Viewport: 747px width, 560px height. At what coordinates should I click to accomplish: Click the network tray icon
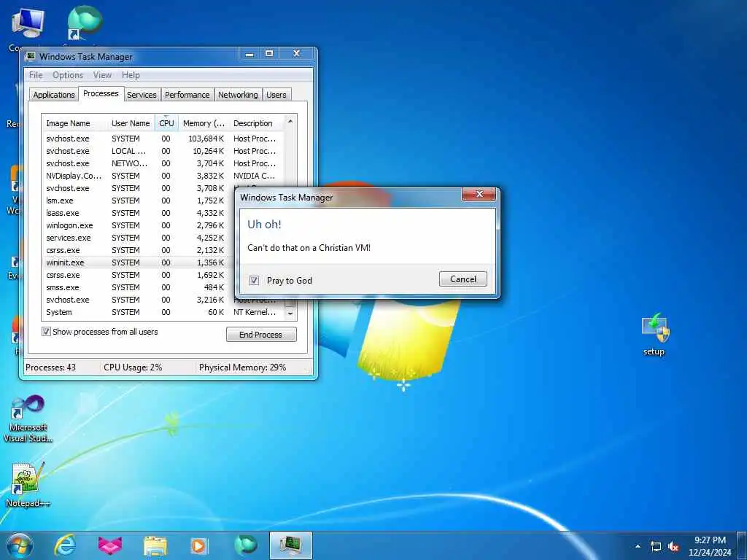pos(656,547)
